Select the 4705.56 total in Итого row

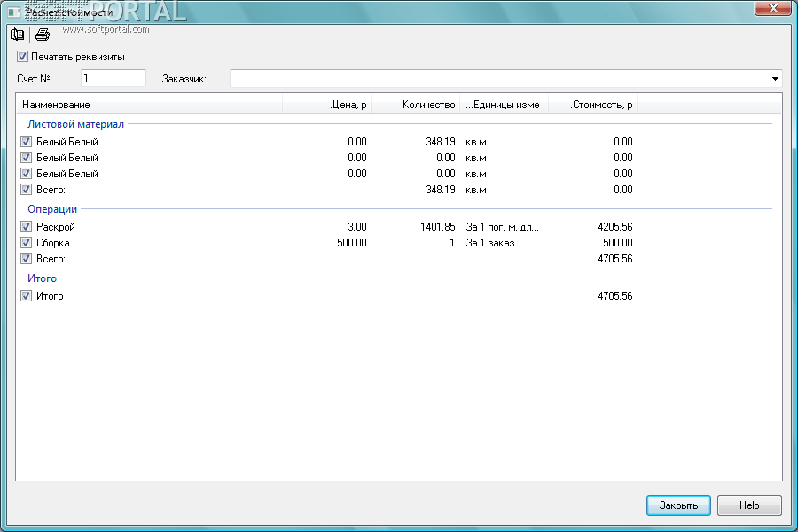click(615, 296)
